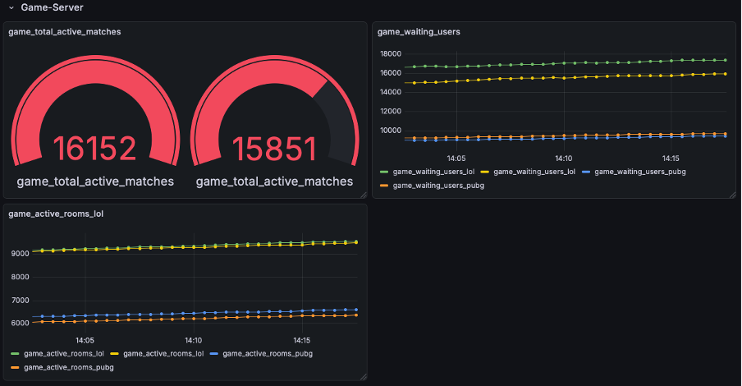The width and height of the screenshot is (742, 386).
Task: Grab resize handle of game_waiting_users panel
Action: pos(733,195)
